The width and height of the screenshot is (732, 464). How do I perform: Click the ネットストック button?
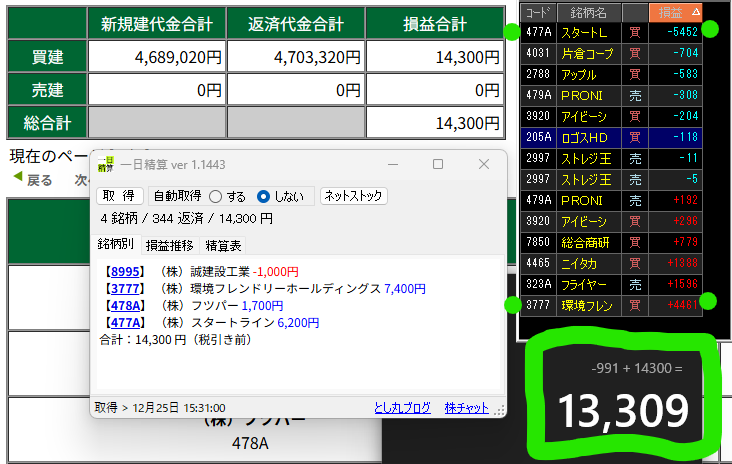(354, 196)
